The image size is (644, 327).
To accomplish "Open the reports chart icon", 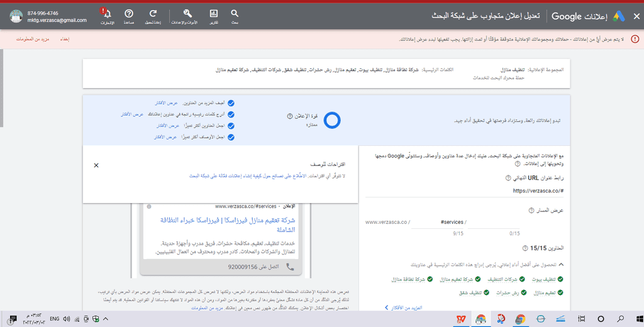I will click(x=214, y=14).
